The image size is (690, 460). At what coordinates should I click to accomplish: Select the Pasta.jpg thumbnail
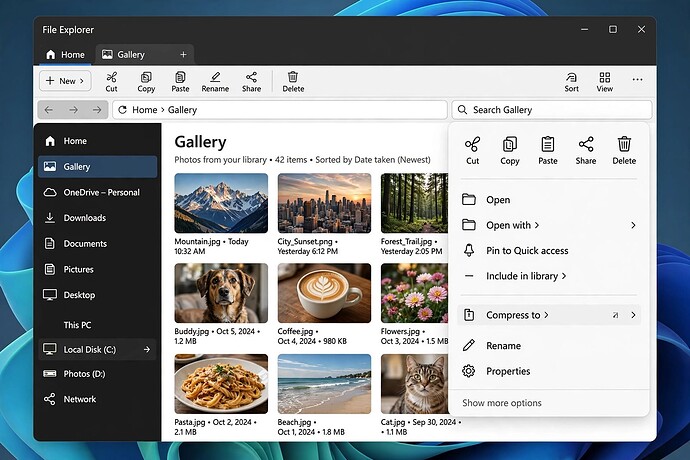(x=221, y=384)
